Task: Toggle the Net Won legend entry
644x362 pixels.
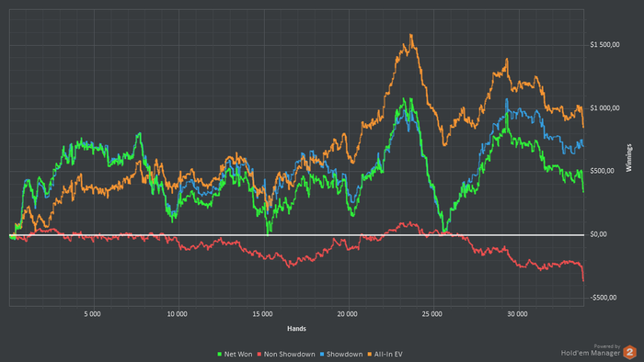Action: (235, 355)
